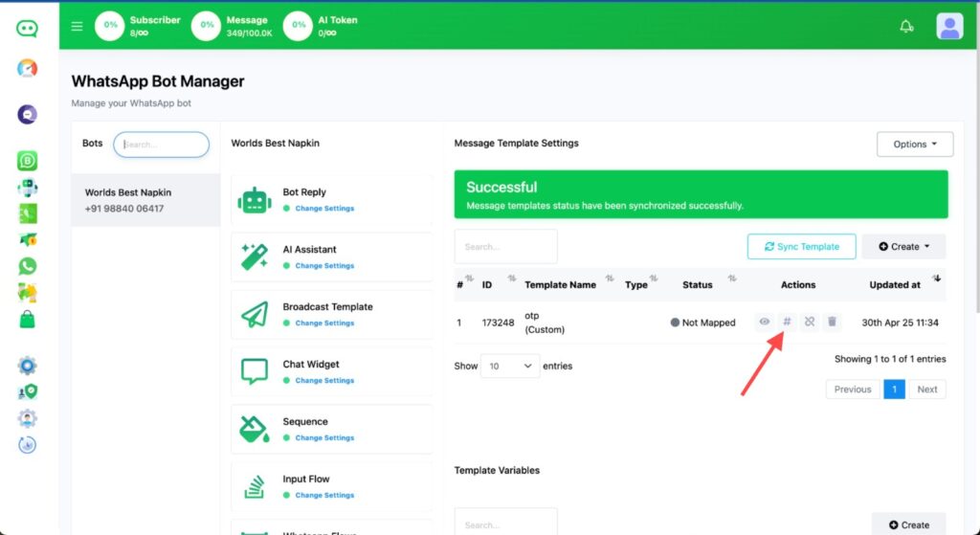Image resolution: width=980 pixels, height=535 pixels.
Task: Click the AI Assistant magic wand icon
Action: pos(255,256)
